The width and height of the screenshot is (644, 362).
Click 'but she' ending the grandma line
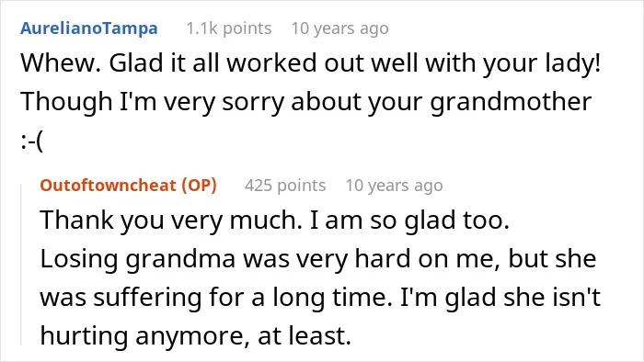tap(552, 258)
